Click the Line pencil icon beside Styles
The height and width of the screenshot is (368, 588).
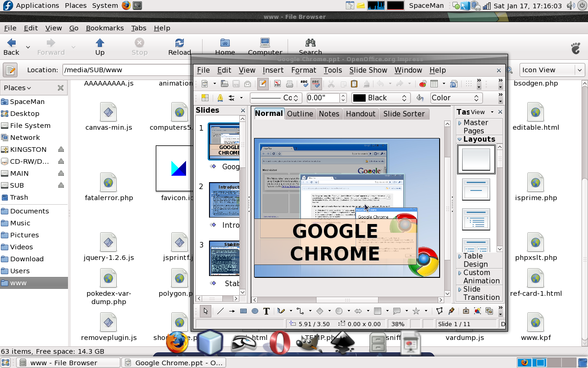coord(220,98)
